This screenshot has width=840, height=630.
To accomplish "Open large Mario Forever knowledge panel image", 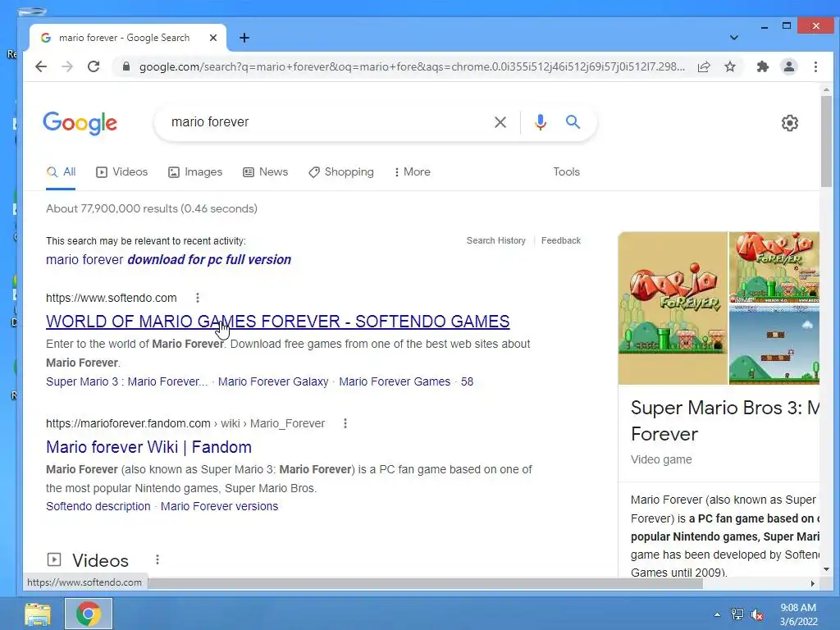I will [673, 308].
